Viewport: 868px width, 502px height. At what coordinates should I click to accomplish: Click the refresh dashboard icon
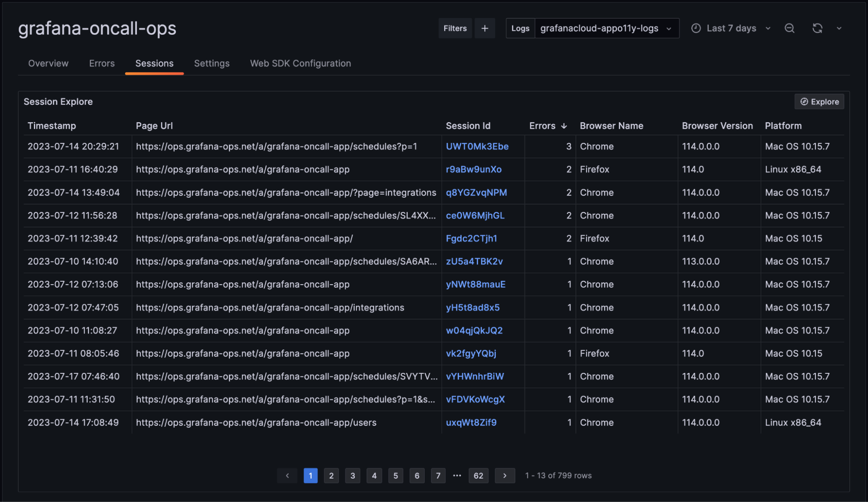817,28
